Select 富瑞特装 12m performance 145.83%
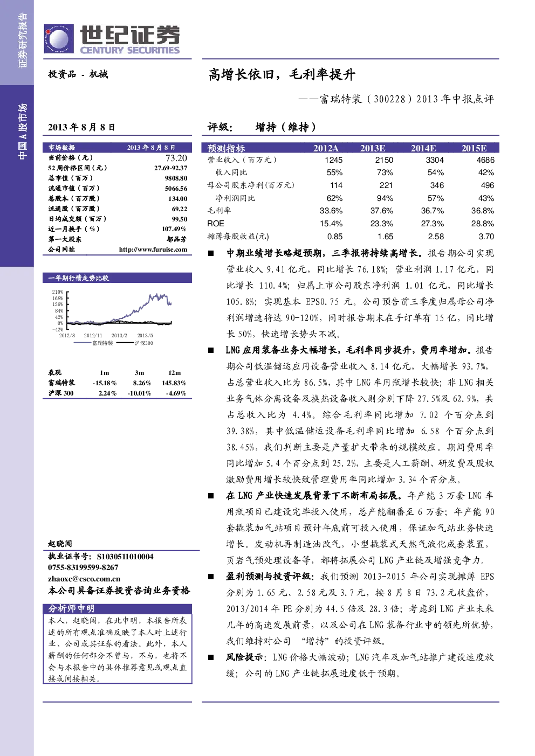This screenshot has width=535, height=756. point(174,383)
